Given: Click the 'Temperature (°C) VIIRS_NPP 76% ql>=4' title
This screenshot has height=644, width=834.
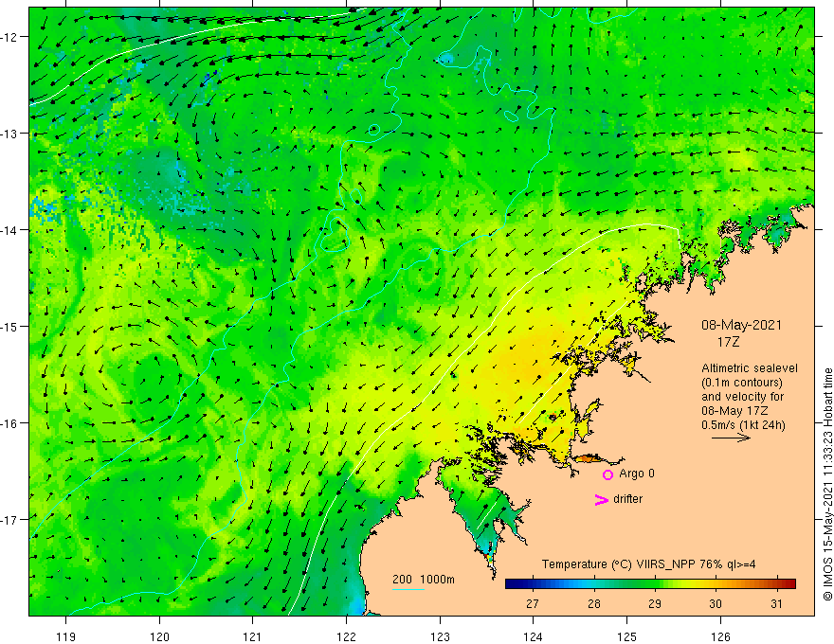Looking at the screenshot, I should click(648, 564).
